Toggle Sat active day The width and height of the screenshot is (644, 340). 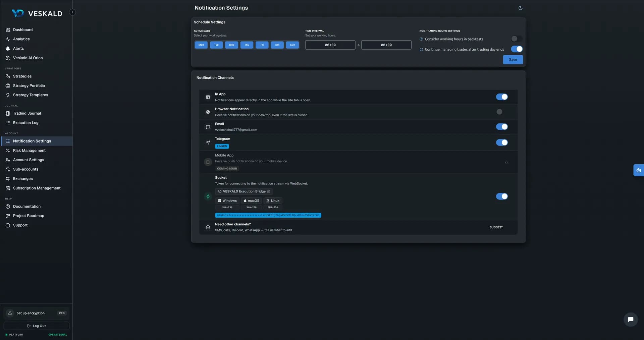[277, 45]
